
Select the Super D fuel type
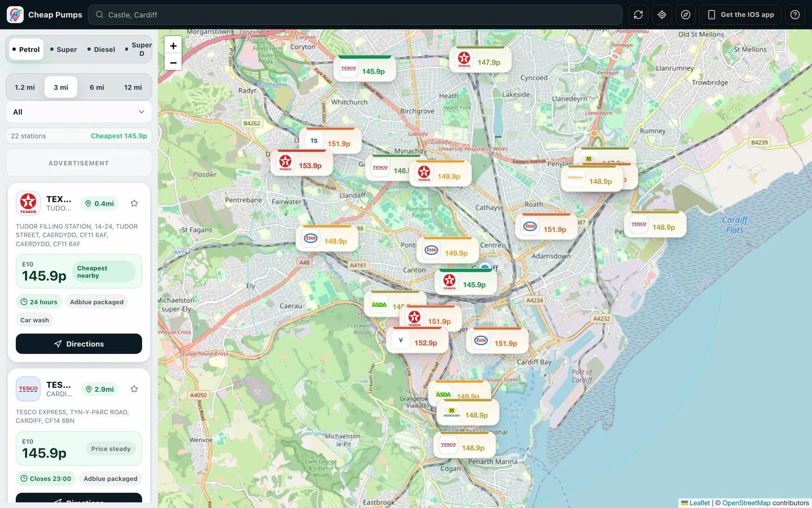click(x=138, y=49)
